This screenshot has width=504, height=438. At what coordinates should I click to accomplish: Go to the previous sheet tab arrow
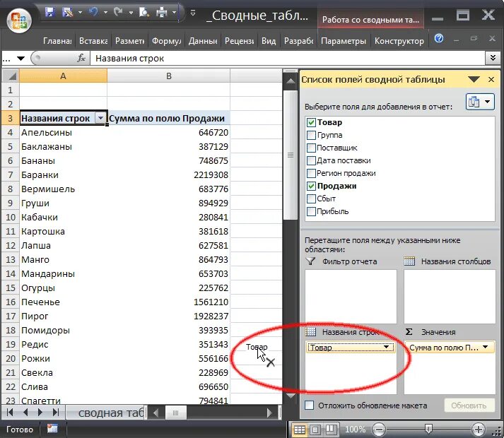[25, 413]
